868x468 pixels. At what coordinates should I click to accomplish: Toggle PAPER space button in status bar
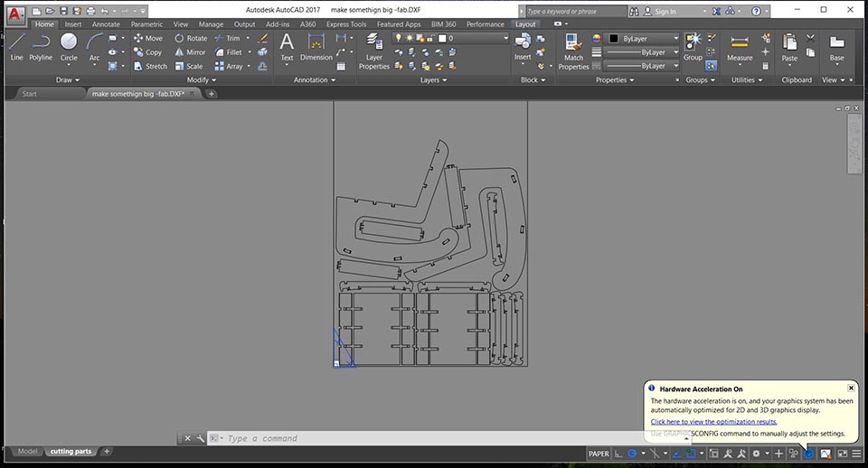point(599,454)
